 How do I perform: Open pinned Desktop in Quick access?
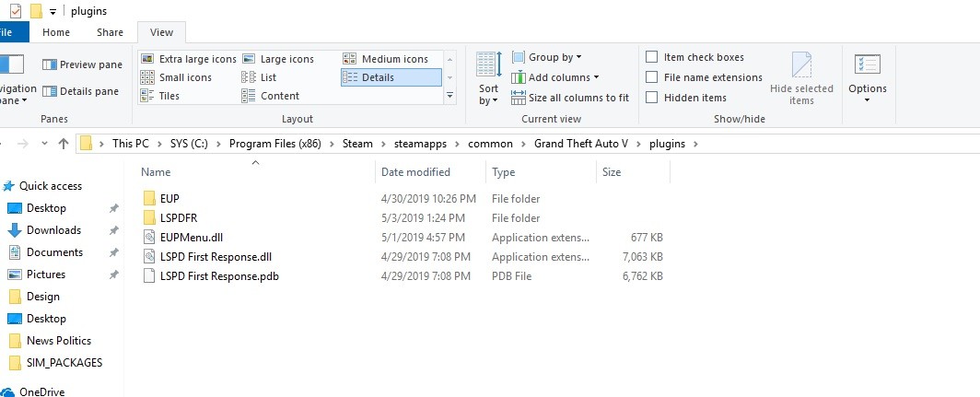pyautogui.click(x=46, y=208)
